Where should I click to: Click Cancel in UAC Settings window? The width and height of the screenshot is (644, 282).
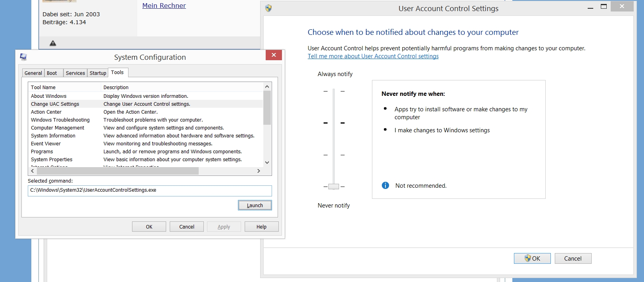coord(573,258)
